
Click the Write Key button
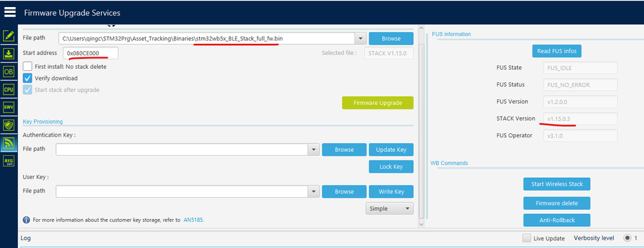click(x=391, y=192)
